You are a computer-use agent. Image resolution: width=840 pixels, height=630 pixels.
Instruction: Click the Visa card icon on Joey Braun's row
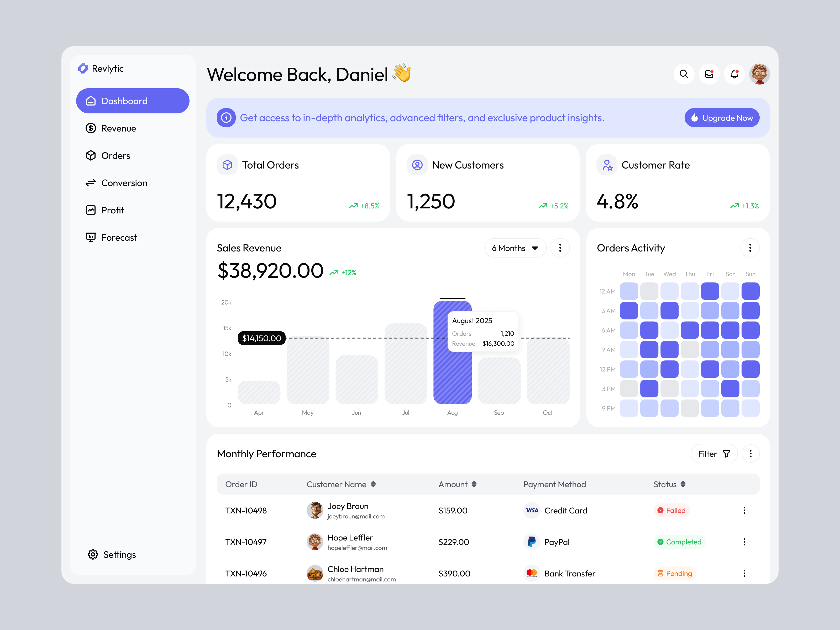531,510
